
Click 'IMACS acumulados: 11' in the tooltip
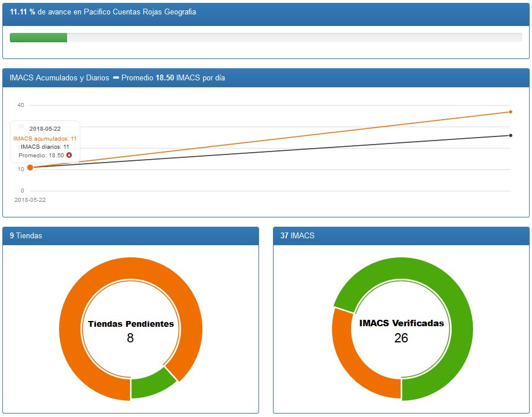click(x=45, y=138)
